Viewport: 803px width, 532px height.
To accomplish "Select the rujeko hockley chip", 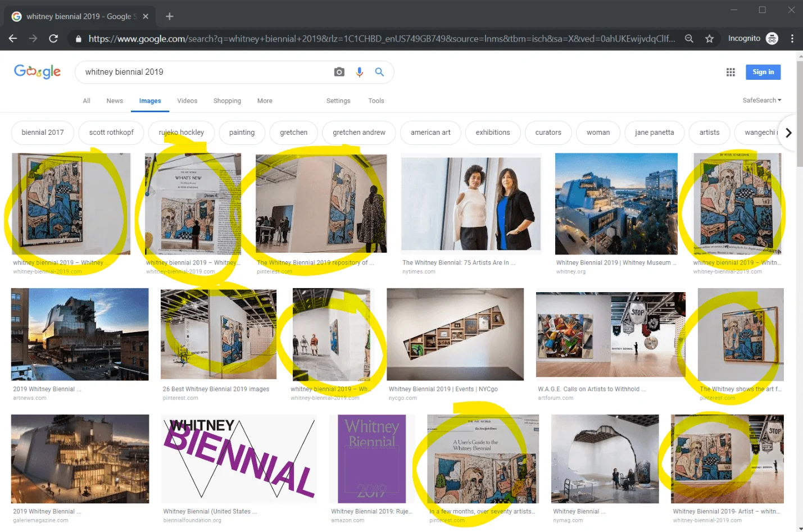I will (x=182, y=133).
